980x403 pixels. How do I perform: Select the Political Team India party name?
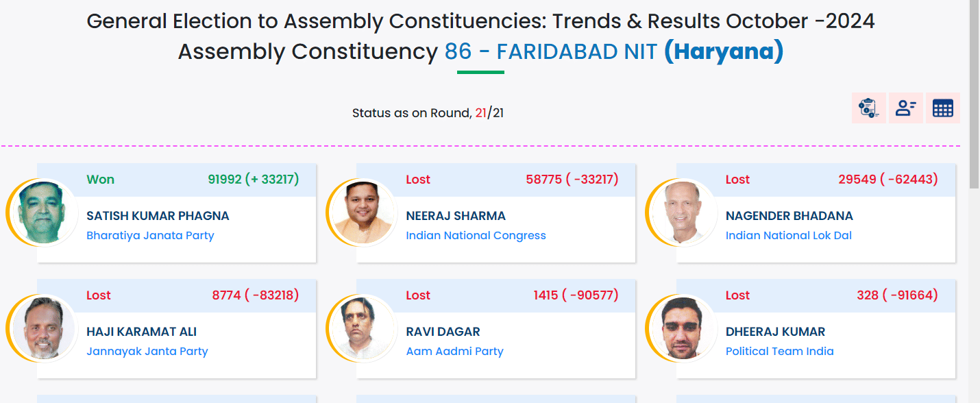pos(779,352)
